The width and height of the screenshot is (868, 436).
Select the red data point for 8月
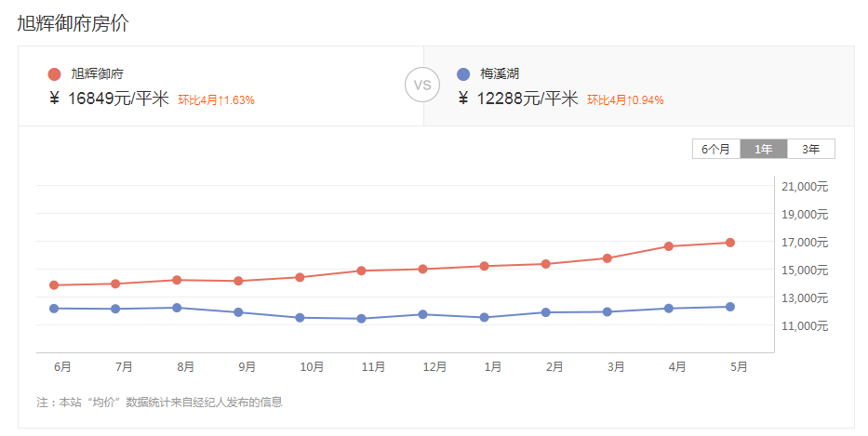click(177, 280)
